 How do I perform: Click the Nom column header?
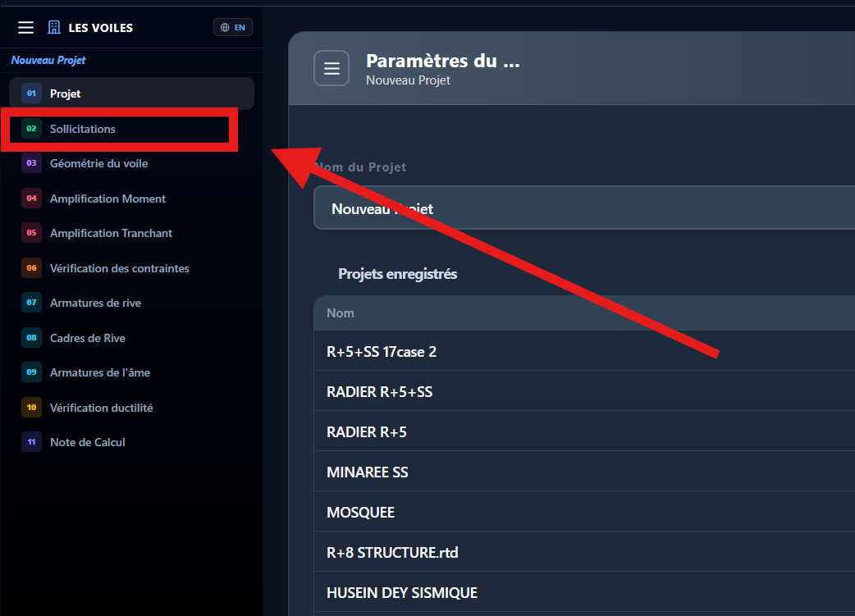click(x=341, y=313)
